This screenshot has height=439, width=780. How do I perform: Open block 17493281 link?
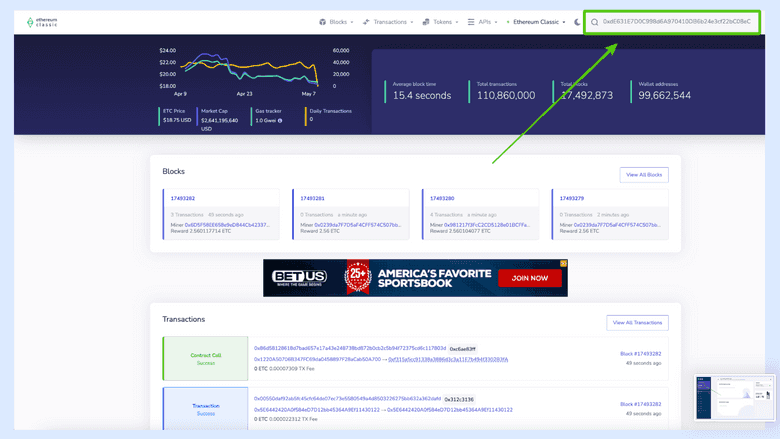[312, 198]
